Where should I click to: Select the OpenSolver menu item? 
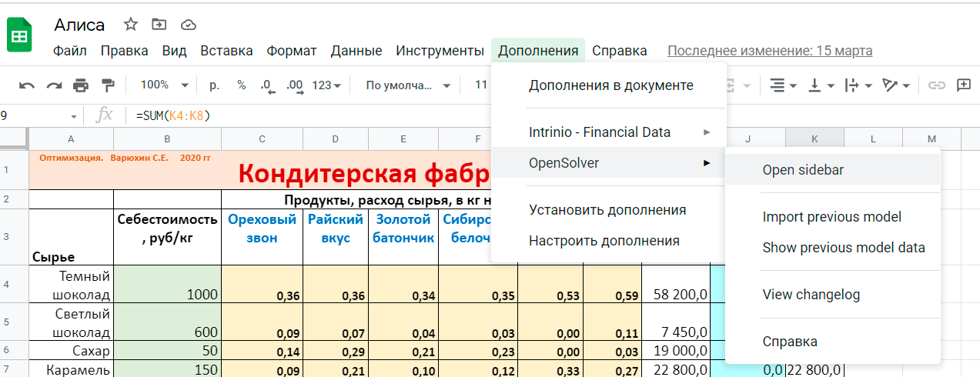[608, 162]
